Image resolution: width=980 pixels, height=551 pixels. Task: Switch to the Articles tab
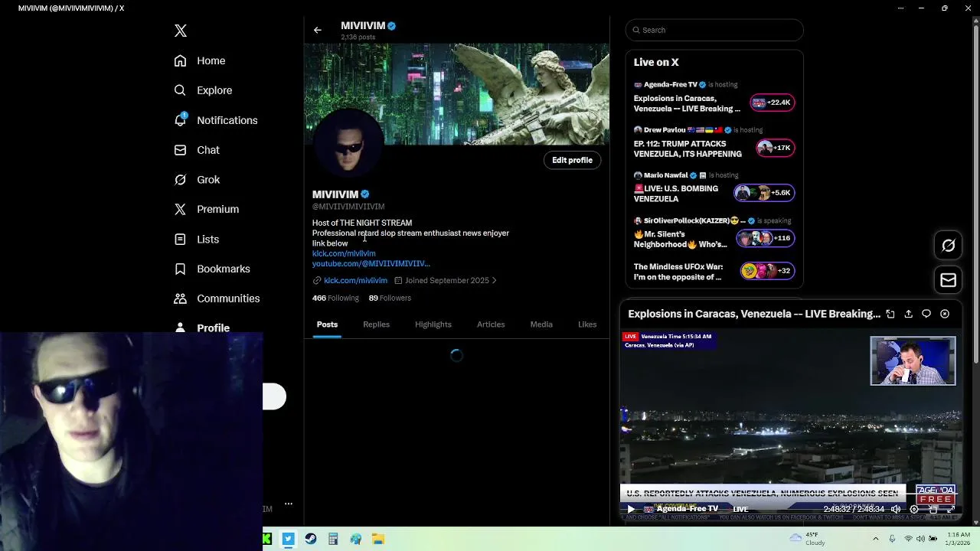[491, 324]
